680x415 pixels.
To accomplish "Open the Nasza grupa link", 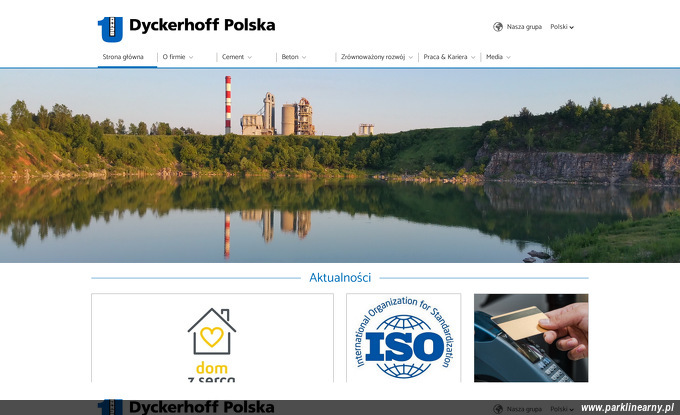I will click(x=524, y=27).
